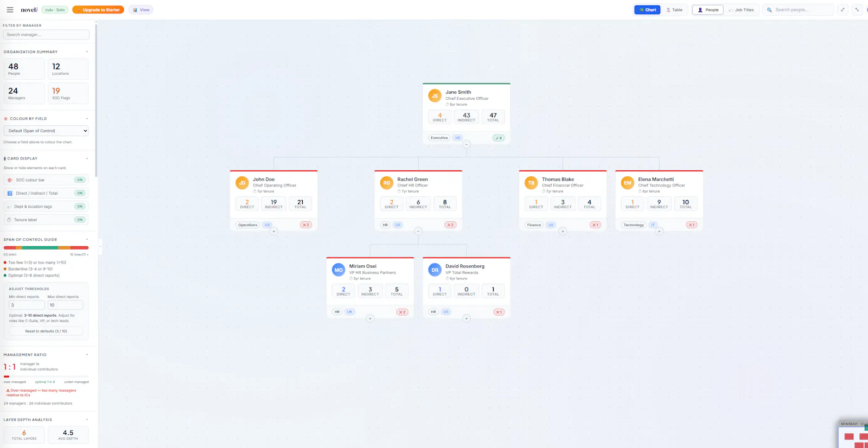Click the Max direct reports field

coord(65,305)
